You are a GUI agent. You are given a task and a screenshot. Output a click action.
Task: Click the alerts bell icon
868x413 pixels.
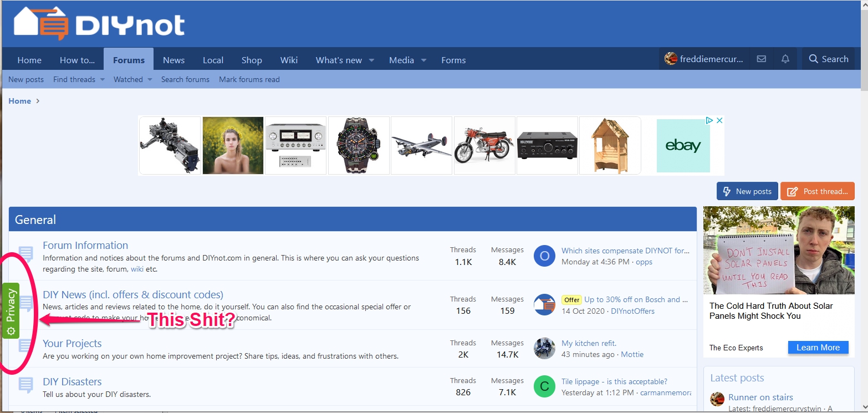tap(785, 59)
